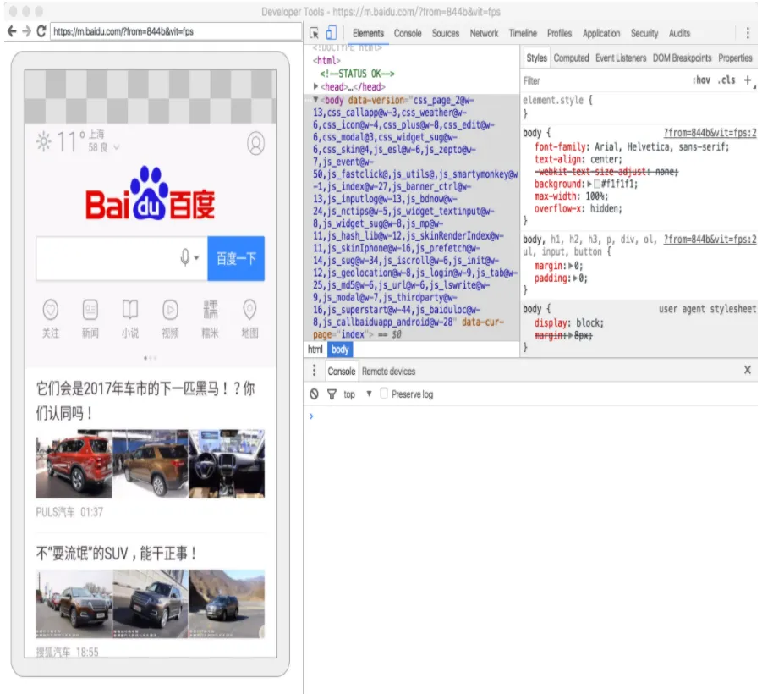Open the console filter funnel icon
Image resolution: width=784 pixels, height=694 pixels.
(332, 394)
